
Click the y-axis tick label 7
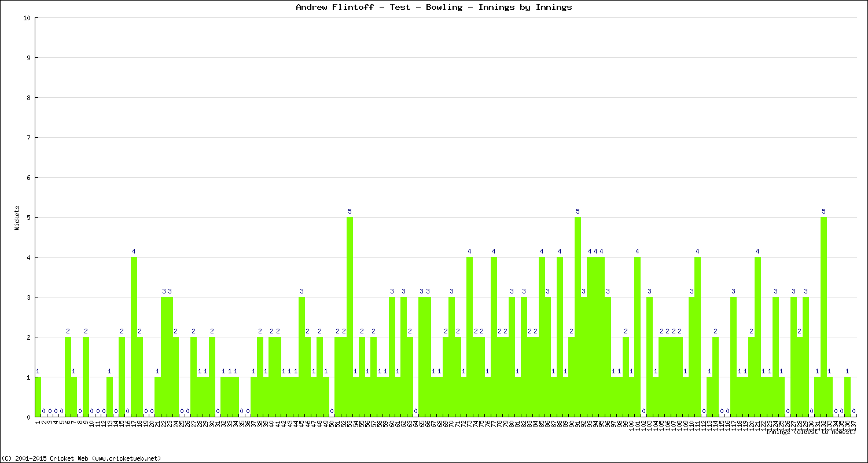(28, 138)
